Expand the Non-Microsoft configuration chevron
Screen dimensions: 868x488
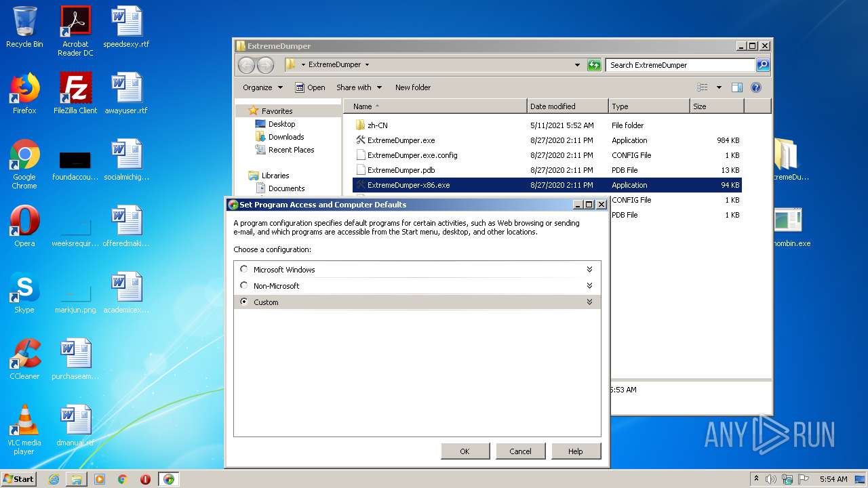(589, 285)
